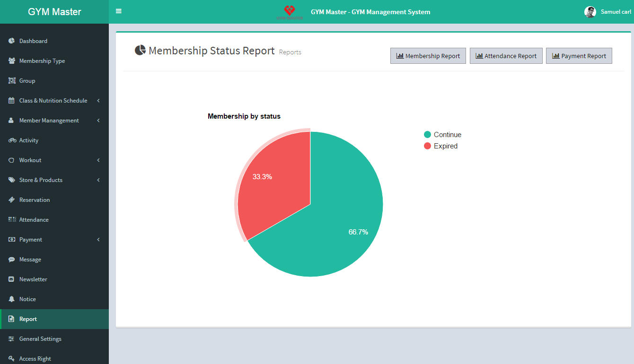Click the 'Membership Status Report' page heading

[211, 51]
